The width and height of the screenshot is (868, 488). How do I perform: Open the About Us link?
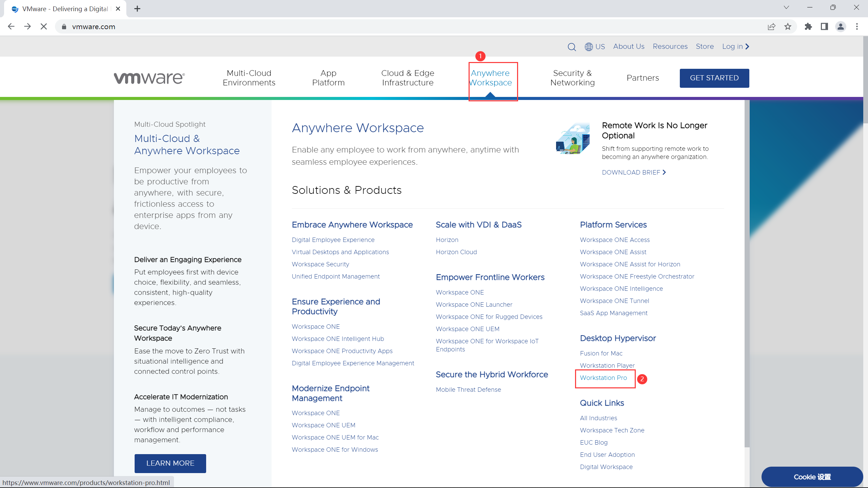tap(629, 46)
